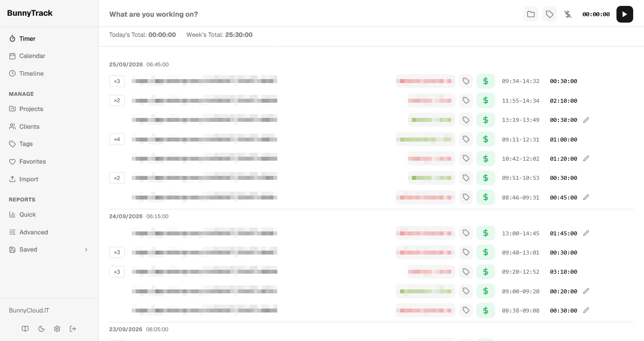Click the logout icon in sidebar footer

click(x=73, y=329)
